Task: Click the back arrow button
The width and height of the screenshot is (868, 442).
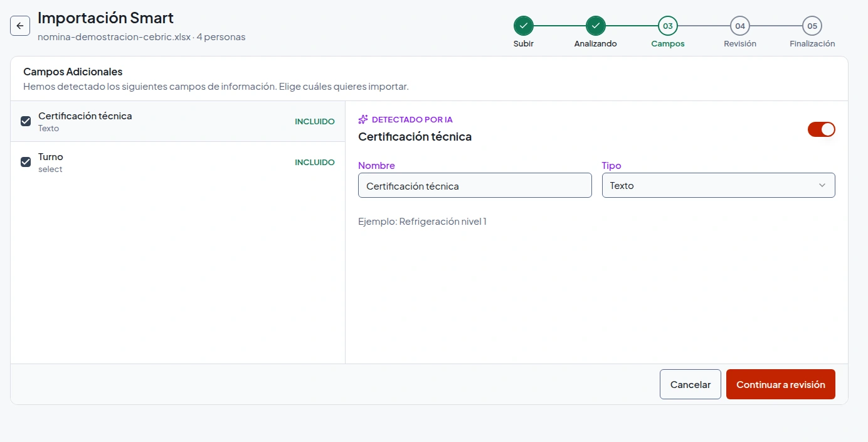Action: point(20,26)
